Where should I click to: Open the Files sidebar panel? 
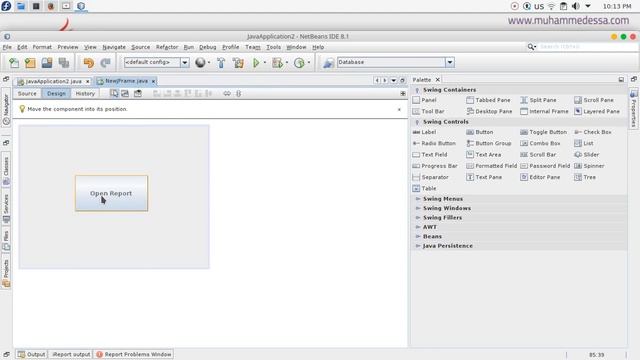[6, 240]
